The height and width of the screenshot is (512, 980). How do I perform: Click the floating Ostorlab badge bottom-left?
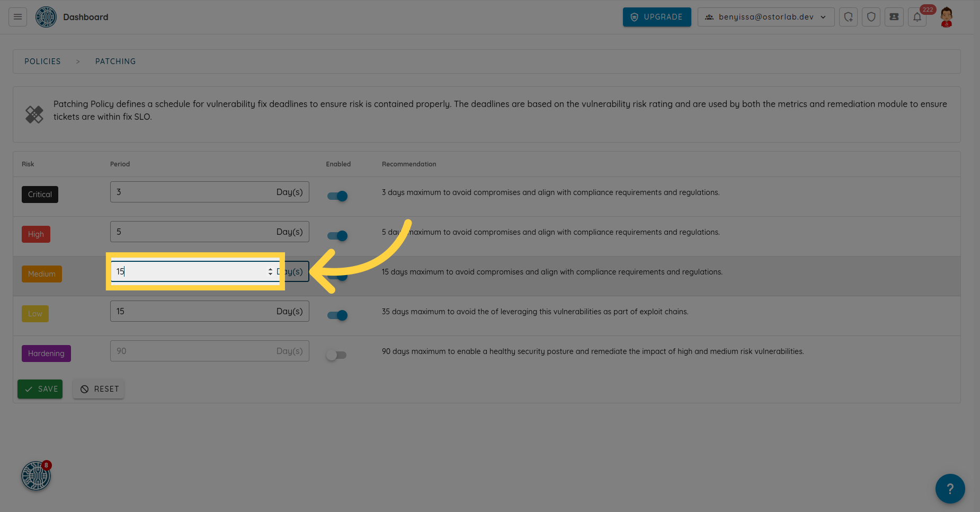36,475
